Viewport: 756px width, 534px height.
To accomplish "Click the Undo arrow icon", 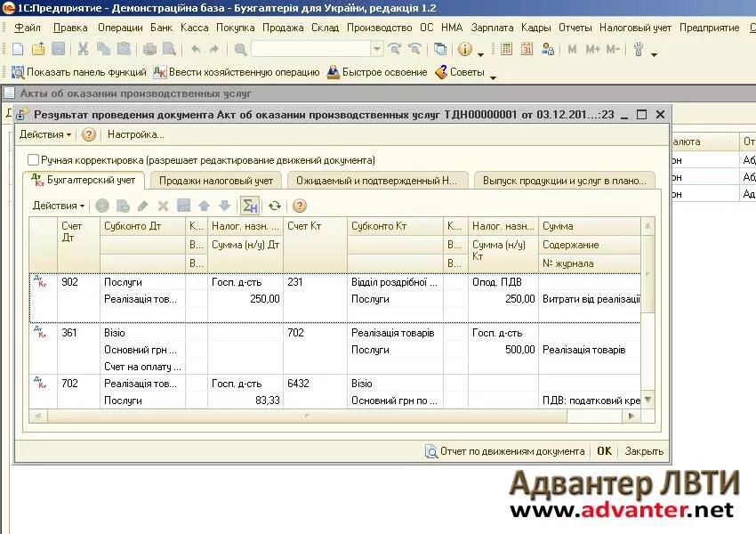I will [x=196, y=49].
